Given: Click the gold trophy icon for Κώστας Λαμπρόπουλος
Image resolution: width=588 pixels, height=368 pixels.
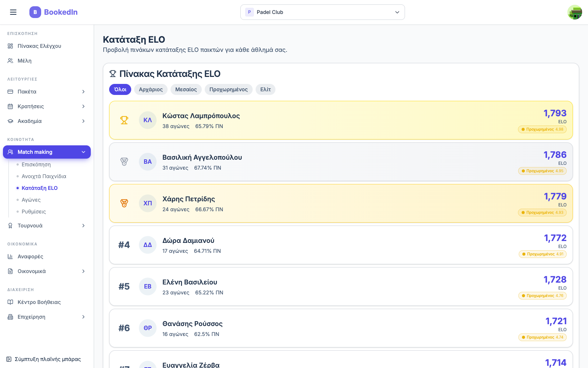Looking at the screenshot, I should click(x=124, y=120).
